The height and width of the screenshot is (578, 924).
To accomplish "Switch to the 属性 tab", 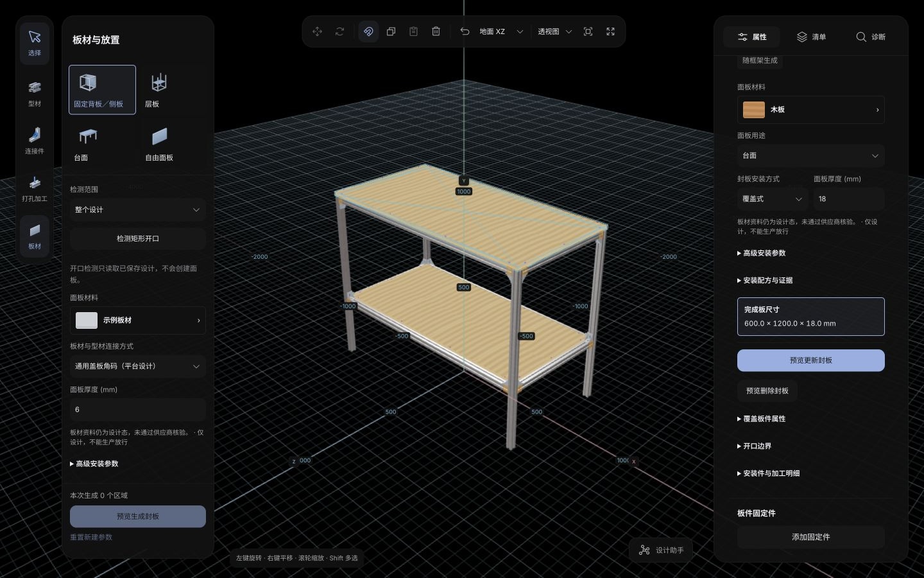I will (751, 37).
